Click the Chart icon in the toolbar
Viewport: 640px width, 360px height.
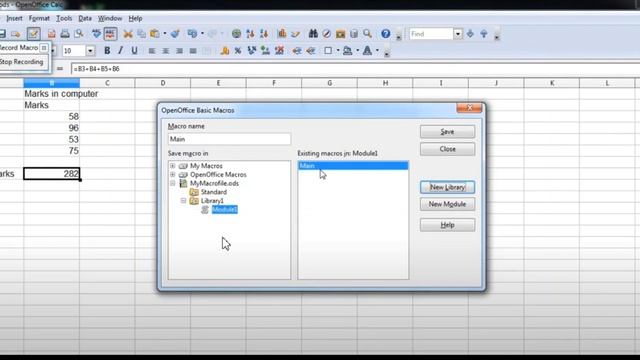click(282, 34)
